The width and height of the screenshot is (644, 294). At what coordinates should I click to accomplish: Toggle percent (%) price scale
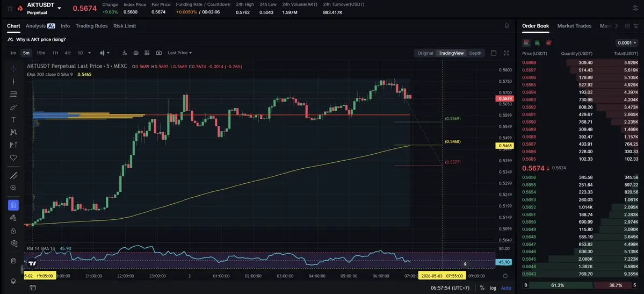click(x=482, y=288)
